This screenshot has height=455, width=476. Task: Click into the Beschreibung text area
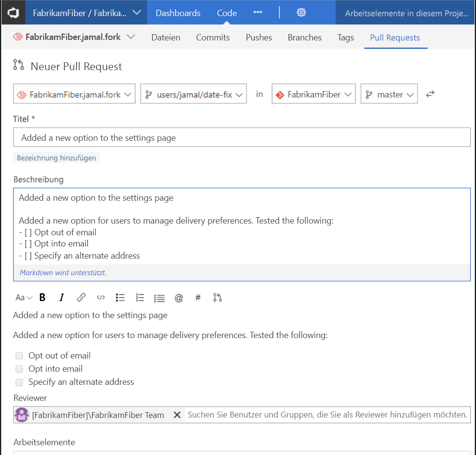(242, 226)
